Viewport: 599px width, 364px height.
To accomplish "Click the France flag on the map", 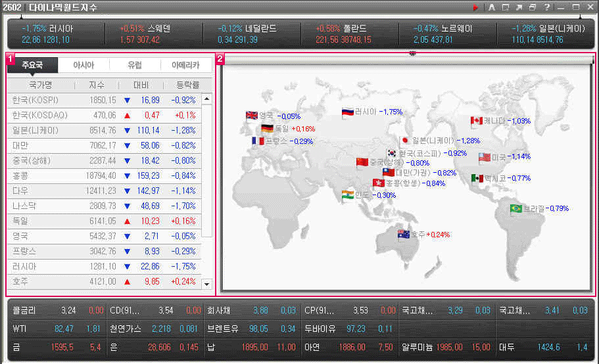I will pos(258,141).
